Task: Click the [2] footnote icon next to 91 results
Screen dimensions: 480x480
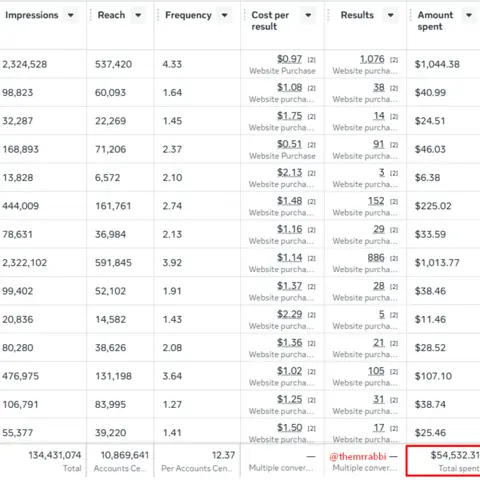Action: pyautogui.click(x=394, y=145)
